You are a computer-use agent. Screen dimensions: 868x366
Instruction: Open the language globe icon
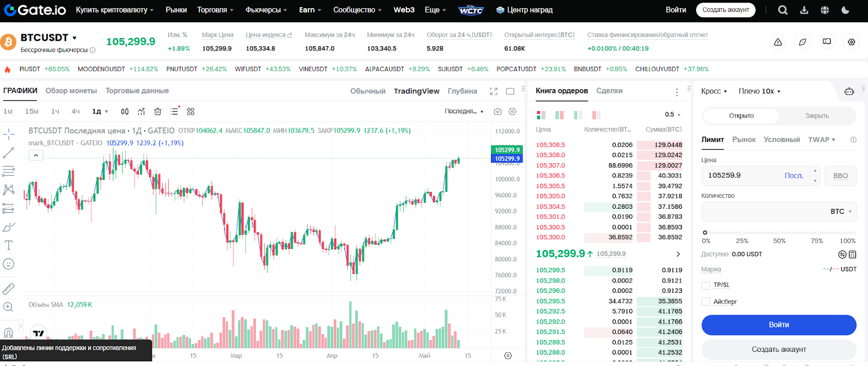click(x=825, y=10)
